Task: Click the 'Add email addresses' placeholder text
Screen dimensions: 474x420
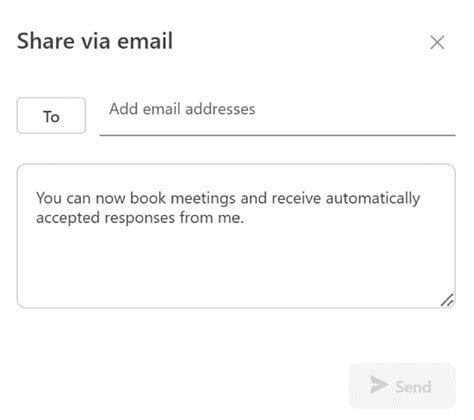Action: 182,109
